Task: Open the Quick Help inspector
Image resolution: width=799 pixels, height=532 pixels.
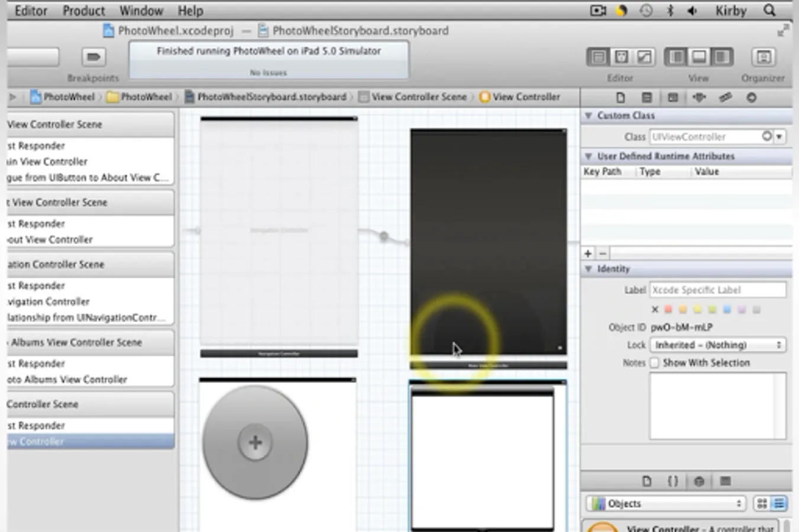Action: [x=646, y=97]
